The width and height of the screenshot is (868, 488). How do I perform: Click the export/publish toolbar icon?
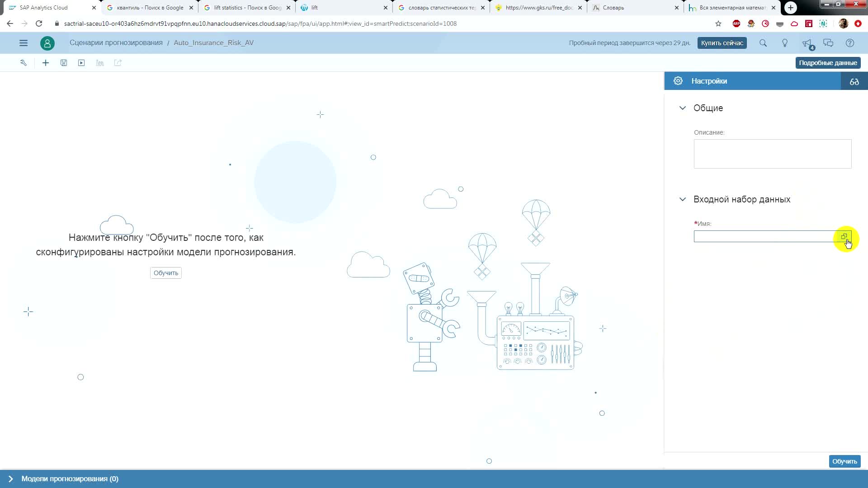(118, 63)
